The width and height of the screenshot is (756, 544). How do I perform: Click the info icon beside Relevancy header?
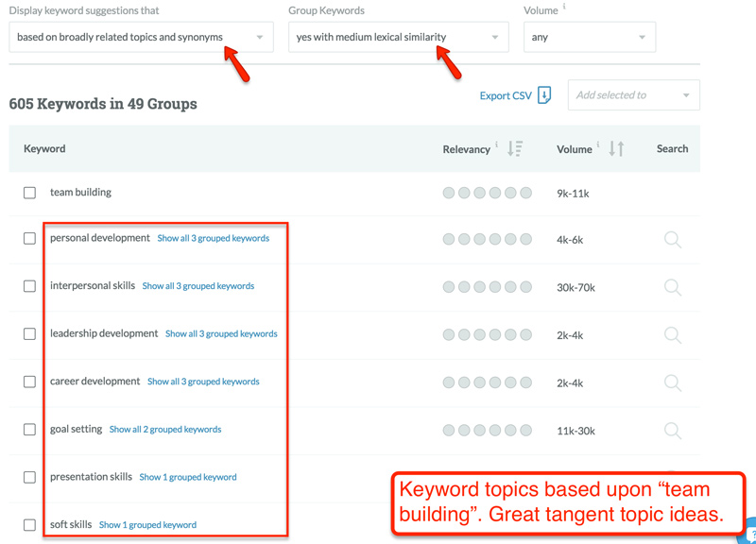[x=496, y=144]
